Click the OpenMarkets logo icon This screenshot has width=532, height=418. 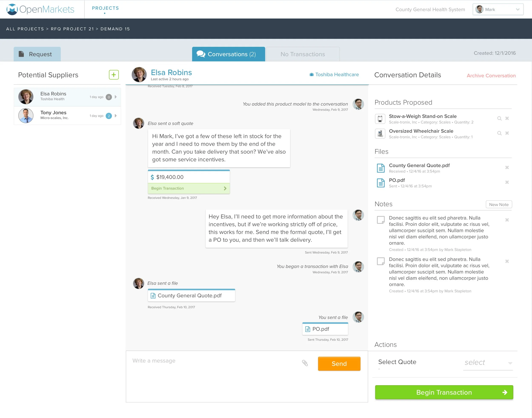12,9
